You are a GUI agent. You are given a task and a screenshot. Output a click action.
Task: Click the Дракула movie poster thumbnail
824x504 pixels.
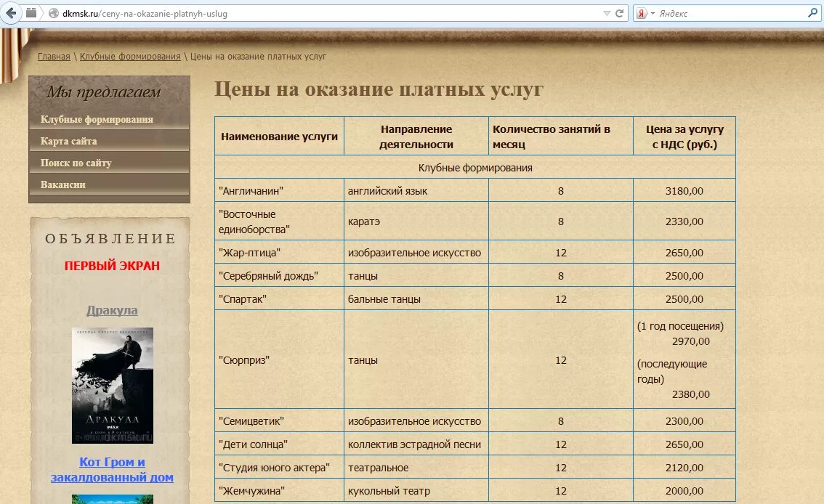coord(113,386)
